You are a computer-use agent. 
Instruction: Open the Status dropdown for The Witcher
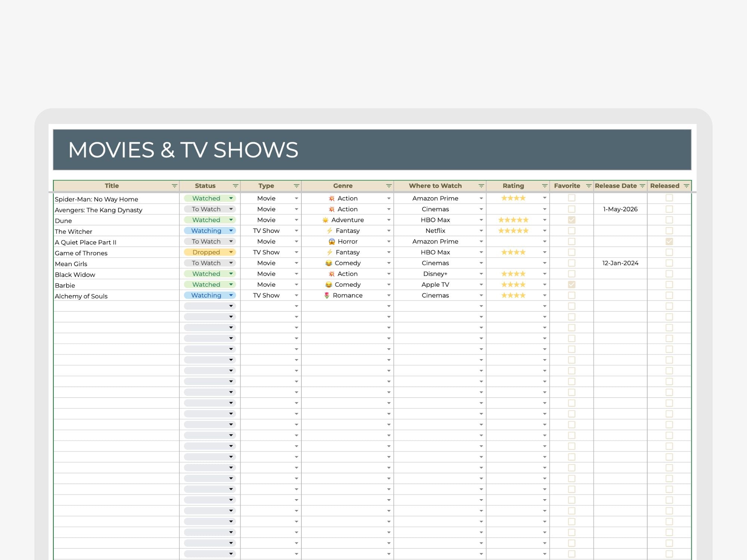231,231
